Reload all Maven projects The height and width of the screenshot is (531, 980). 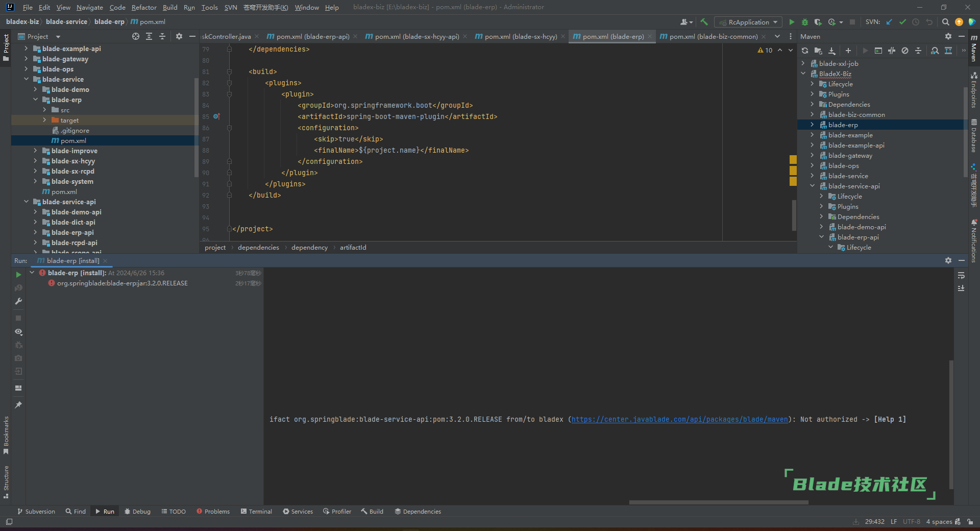coord(805,51)
